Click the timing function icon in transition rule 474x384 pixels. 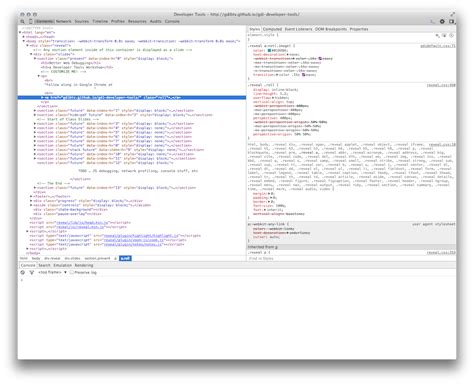coord(304,75)
